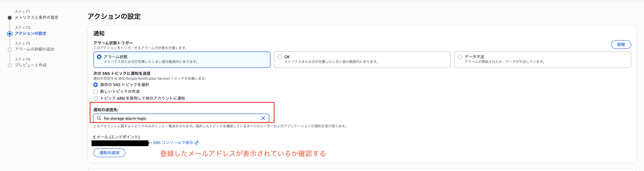Click the external link icon beside SNS console
Screen dimensions: 644x171
point(197,142)
